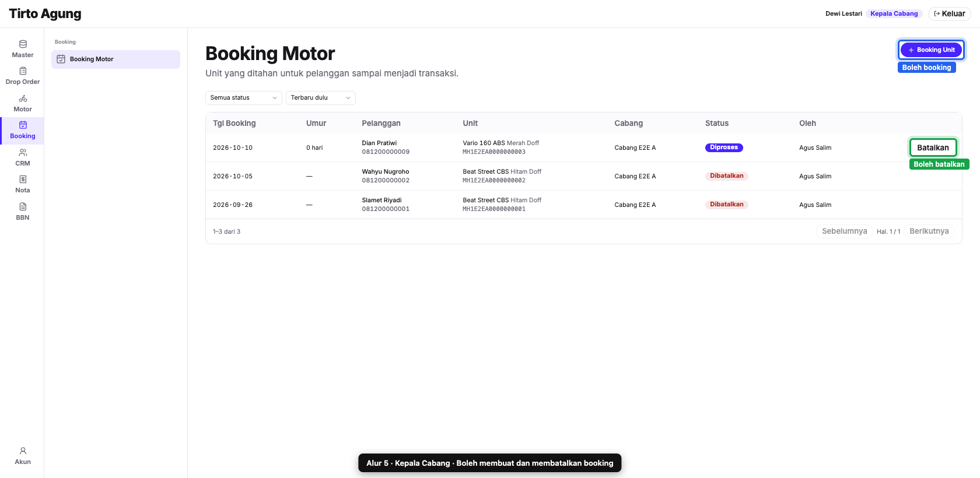Go to previous page with Sebelumnya
Screen dimensions: 980x478
pos(844,231)
